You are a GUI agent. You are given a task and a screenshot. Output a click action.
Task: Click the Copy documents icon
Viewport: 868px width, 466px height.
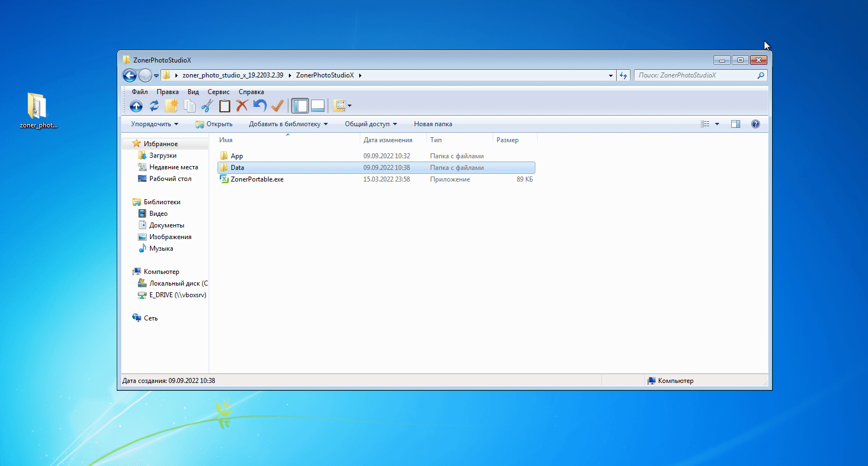click(189, 106)
